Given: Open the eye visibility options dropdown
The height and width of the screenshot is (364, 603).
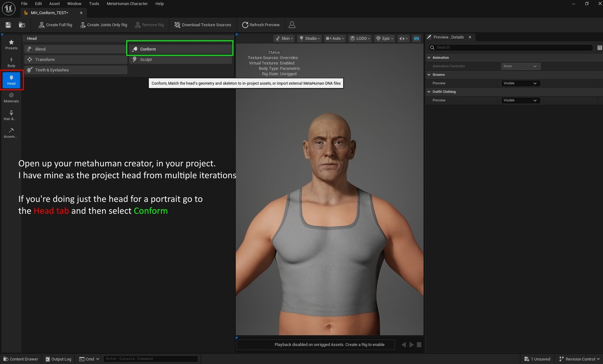Looking at the screenshot, I should (x=404, y=38).
